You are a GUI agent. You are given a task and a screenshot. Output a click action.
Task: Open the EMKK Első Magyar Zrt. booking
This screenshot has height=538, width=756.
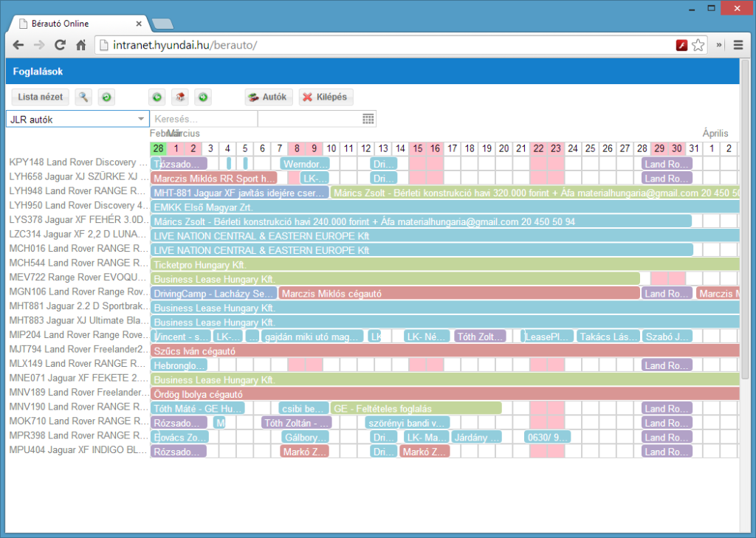click(445, 207)
